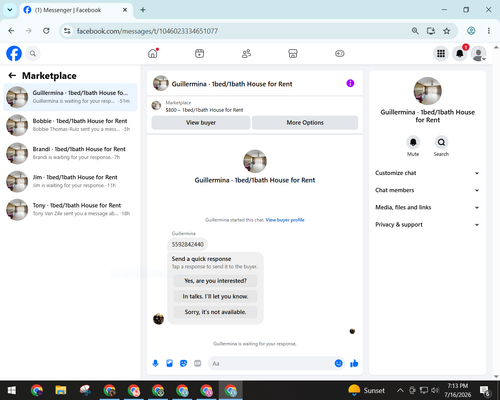Attach a photo file icon
This screenshot has height=400, width=500.
coord(169,363)
